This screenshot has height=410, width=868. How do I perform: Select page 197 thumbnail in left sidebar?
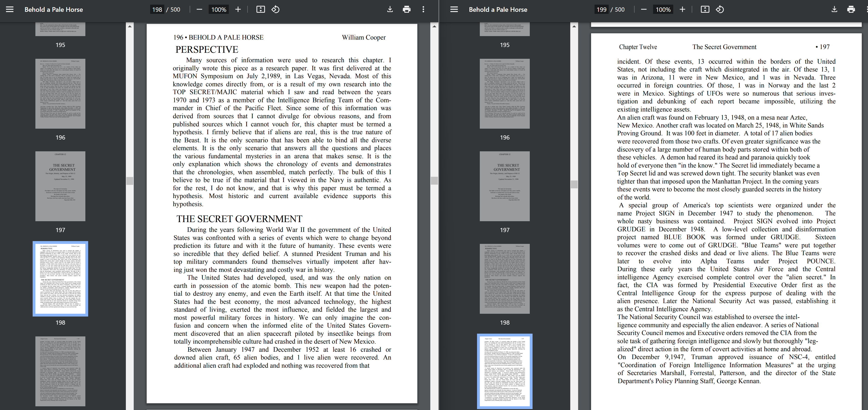(x=60, y=186)
